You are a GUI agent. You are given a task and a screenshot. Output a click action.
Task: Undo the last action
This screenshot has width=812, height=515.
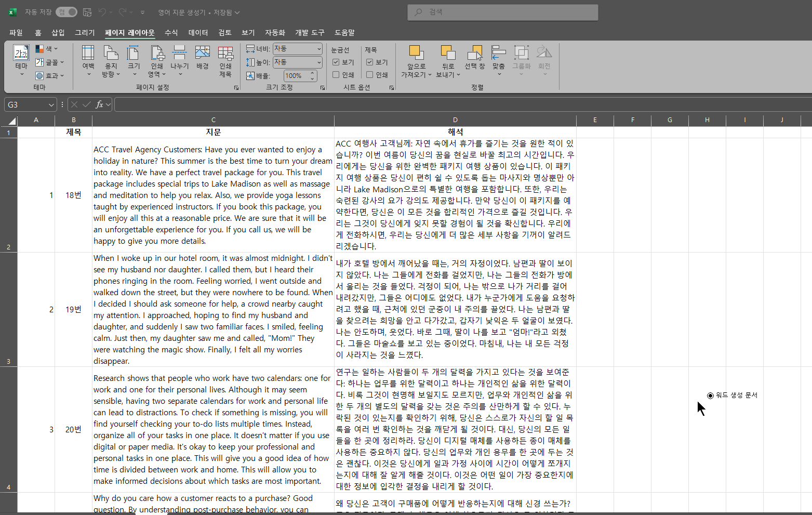pyautogui.click(x=103, y=12)
